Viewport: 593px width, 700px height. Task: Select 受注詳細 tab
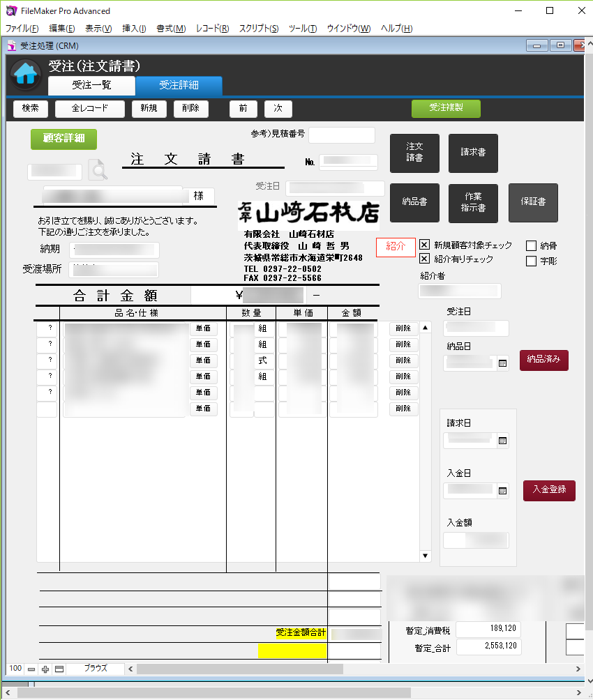click(179, 85)
